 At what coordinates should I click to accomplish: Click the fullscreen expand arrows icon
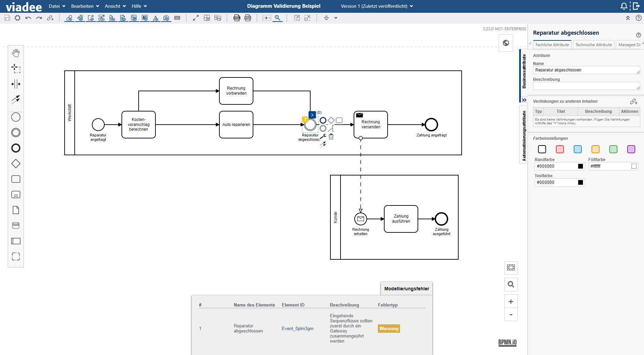click(x=196, y=18)
